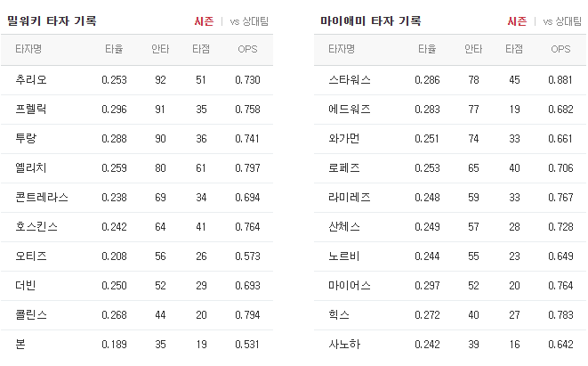The width and height of the screenshot is (588, 366).
Task: Click player name 마이어스
Action: pyautogui.click(x=350, y=285)
